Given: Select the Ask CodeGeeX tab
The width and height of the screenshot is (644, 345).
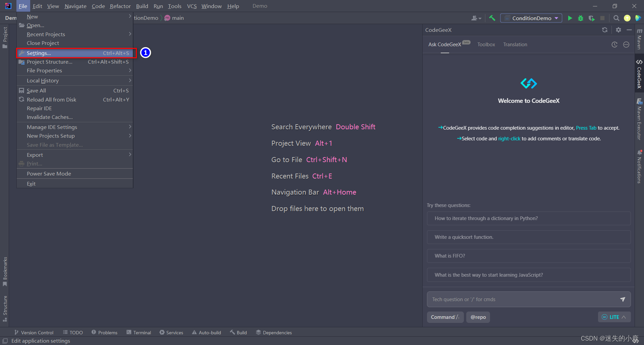Looking at the screenshot, I should tap(445, 45).
